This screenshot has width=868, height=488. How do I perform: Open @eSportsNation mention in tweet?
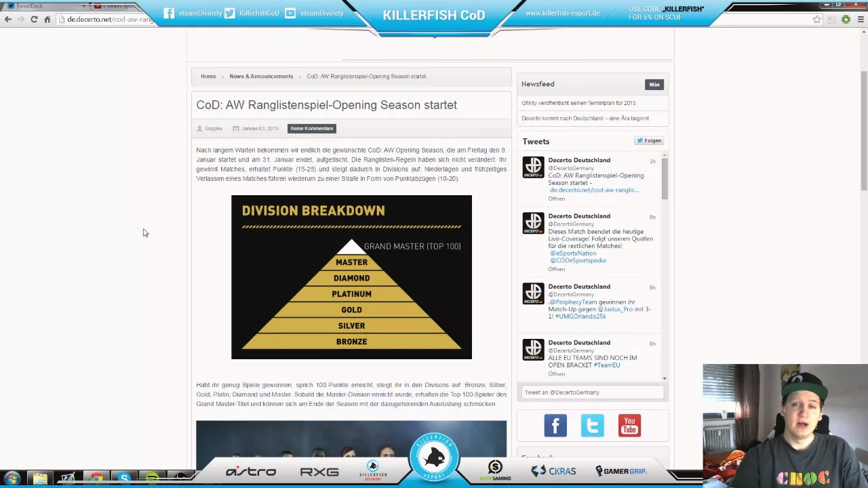(573, 253)
